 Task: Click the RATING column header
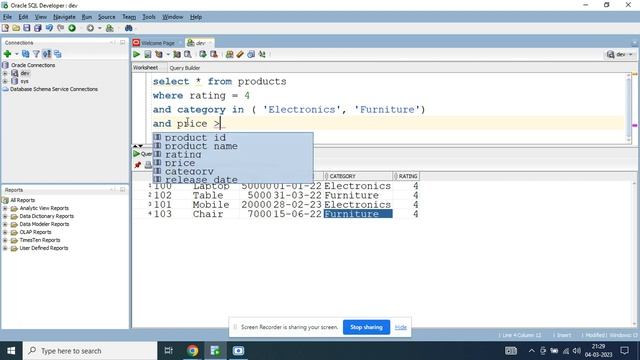(x=407, y=176)
